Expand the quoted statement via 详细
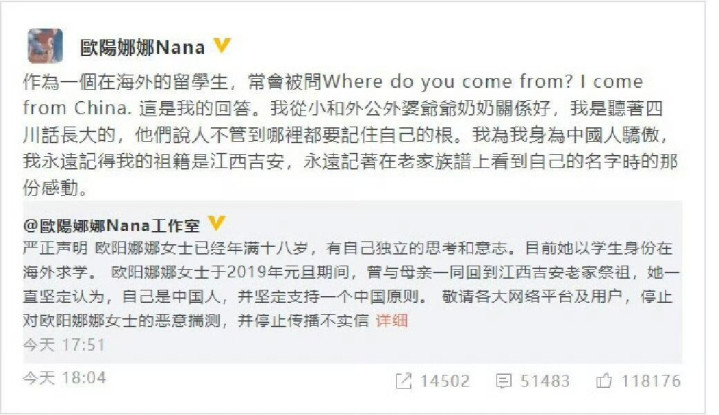The image size is (719, 415). pyautogui.click(x=392, y=320)
